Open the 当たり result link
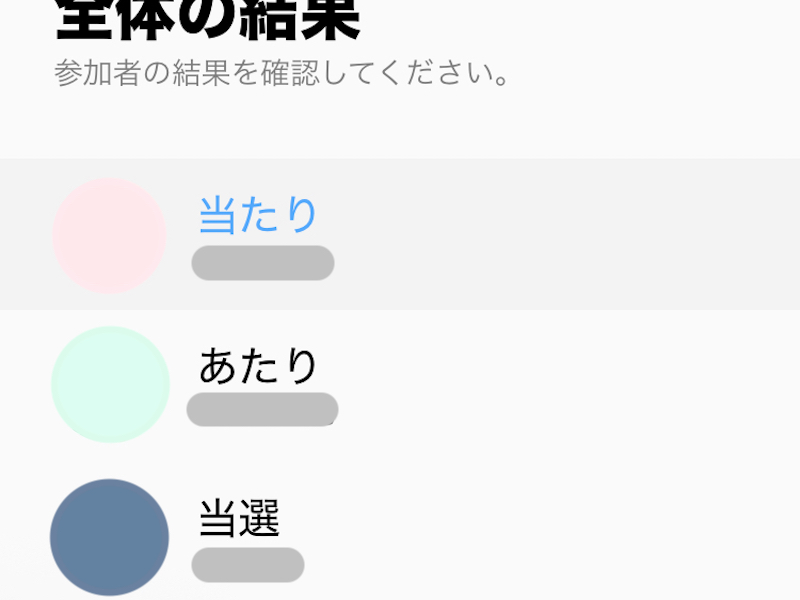Image resolution: width=800 pixels, height=600 pixels. coord(258,213)
